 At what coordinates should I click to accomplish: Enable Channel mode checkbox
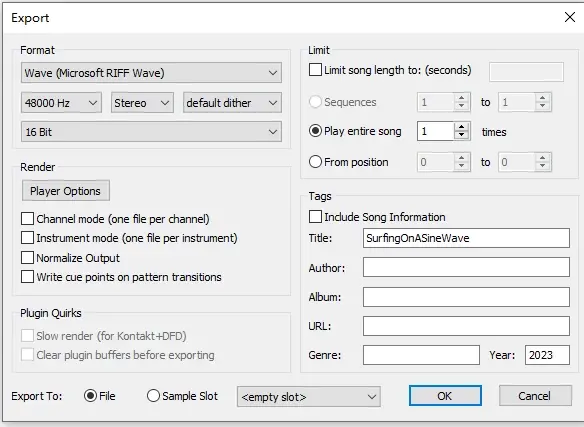click(x=28, y=219)
